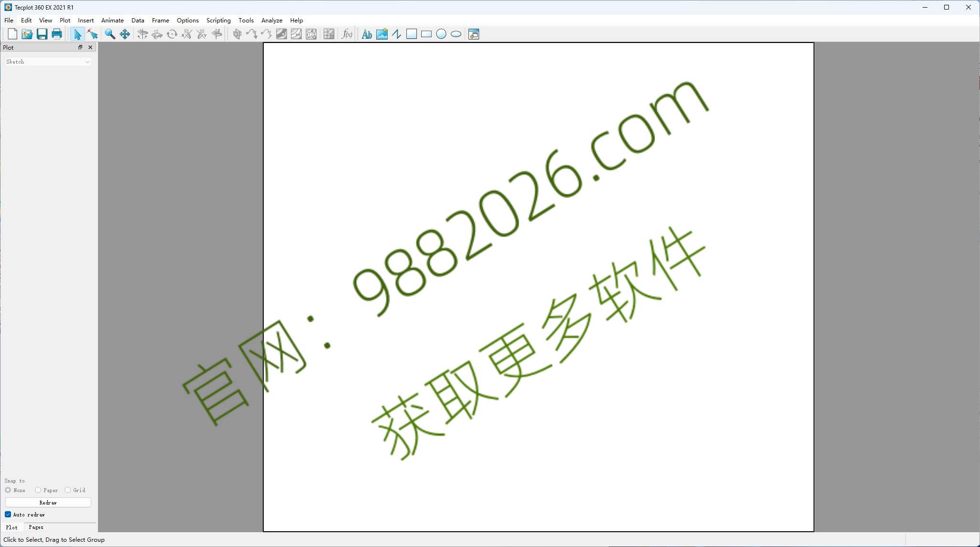Open the Data menu
This screenshot has height=547, width=980.
click(138, 21)
